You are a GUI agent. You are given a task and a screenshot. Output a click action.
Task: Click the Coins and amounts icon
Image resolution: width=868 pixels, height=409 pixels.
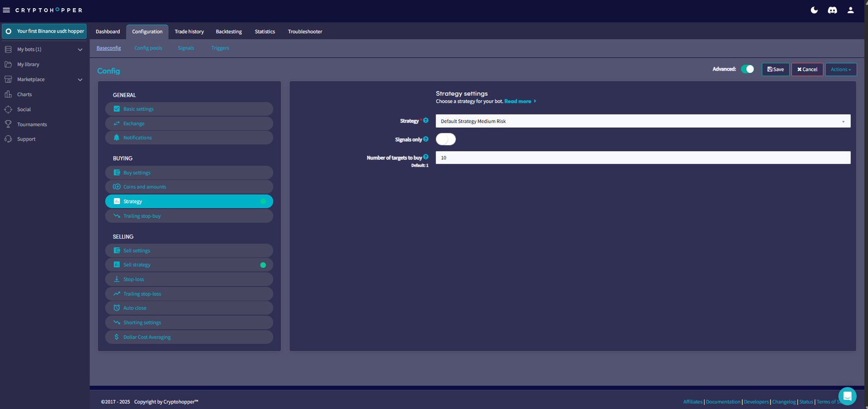[117, 187]
